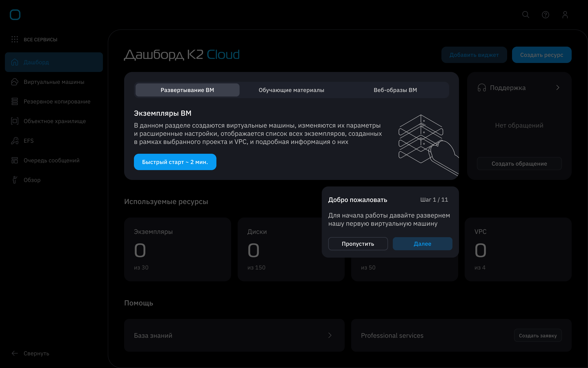Image resolution: width=588 pixels, height=368 pixels.
Task: Click the object storage icon in sidebar
Action: point(14,121)
